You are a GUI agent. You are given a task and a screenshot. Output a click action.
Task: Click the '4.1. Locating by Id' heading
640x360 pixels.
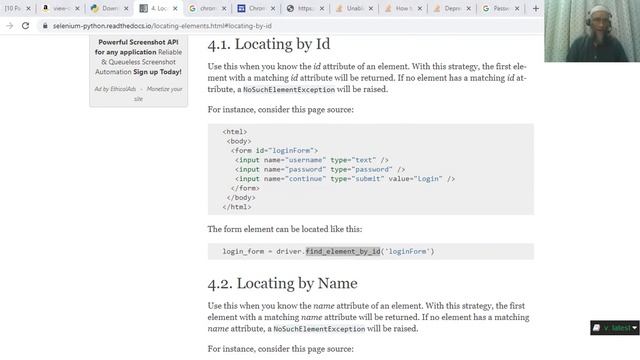[x=269, y=44]
